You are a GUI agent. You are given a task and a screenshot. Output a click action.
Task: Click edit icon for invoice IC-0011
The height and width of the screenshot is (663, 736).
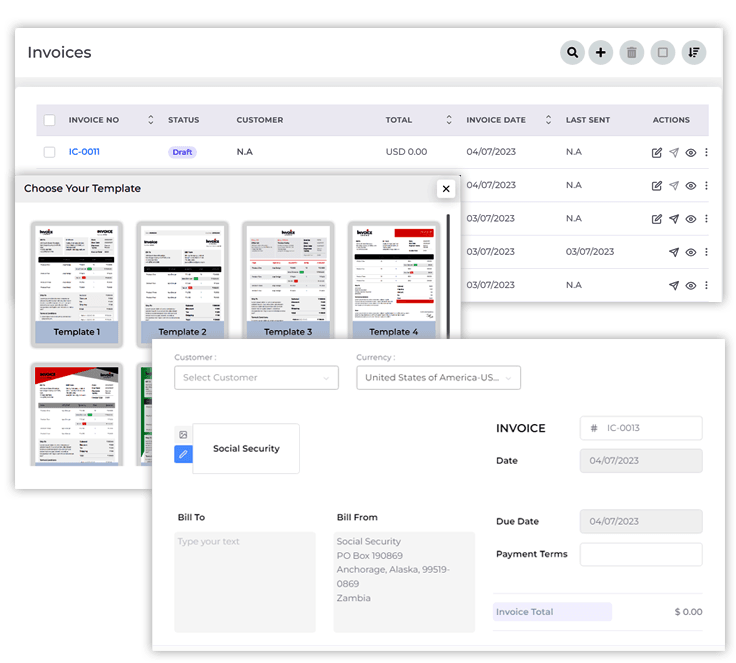657,153
